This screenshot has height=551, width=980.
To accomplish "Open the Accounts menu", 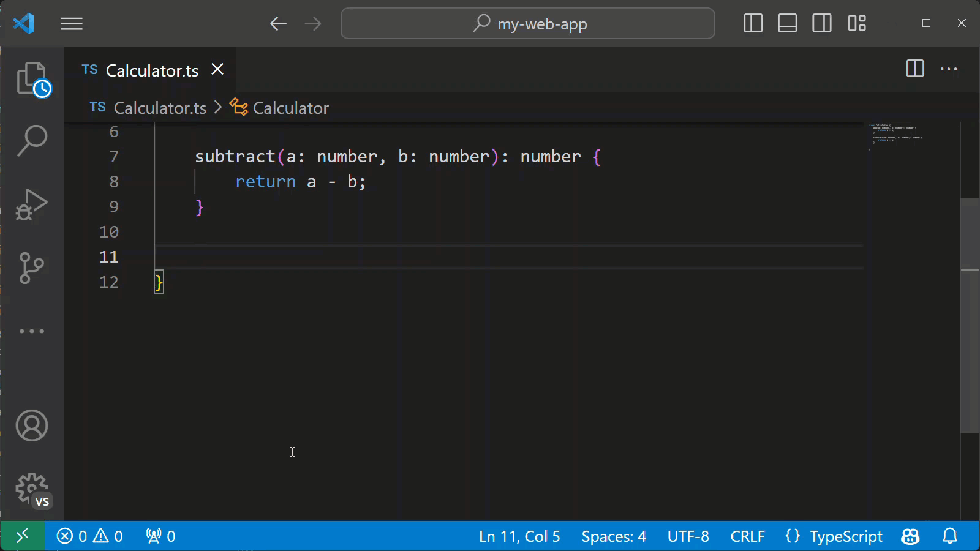I will 32,425.
